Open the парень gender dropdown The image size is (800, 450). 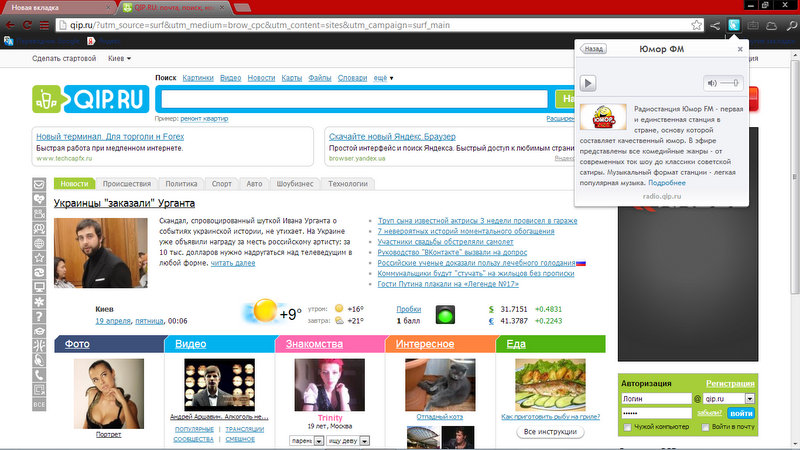(x=307, y=441)
